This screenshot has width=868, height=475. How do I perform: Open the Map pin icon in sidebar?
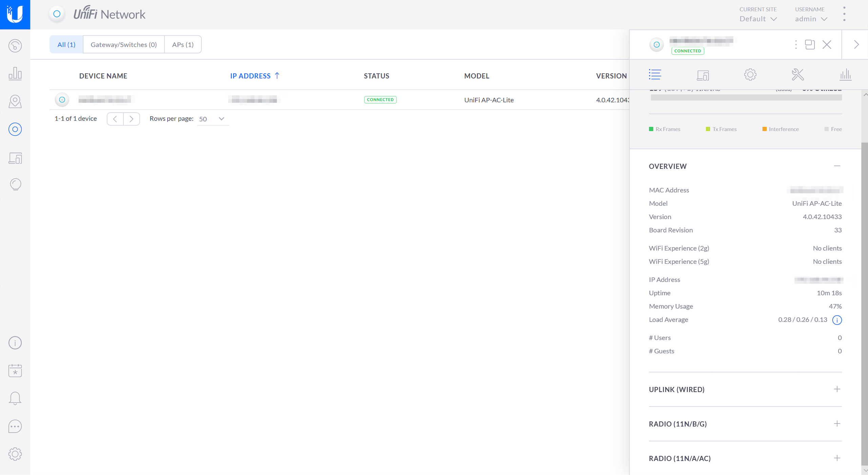(15, 101)
